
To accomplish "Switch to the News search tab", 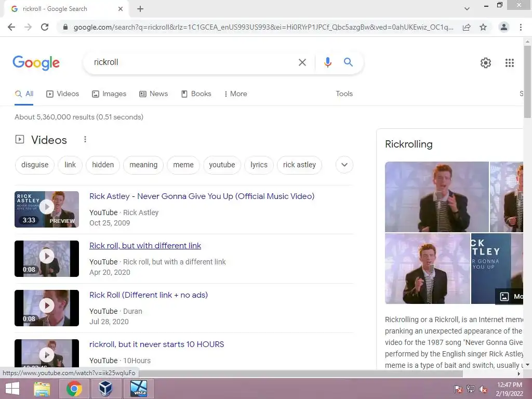I will pos(154,94).
